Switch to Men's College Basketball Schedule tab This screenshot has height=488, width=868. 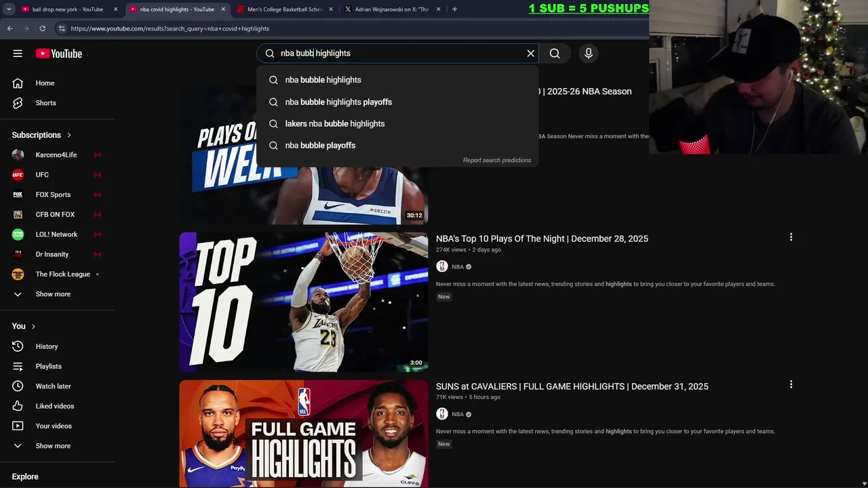pos(285,9)
